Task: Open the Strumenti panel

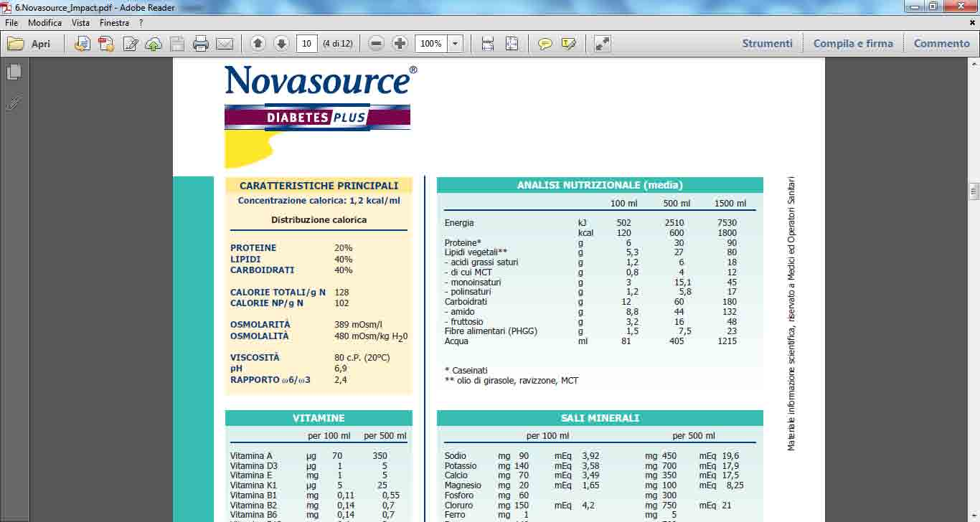Action: 767,44
